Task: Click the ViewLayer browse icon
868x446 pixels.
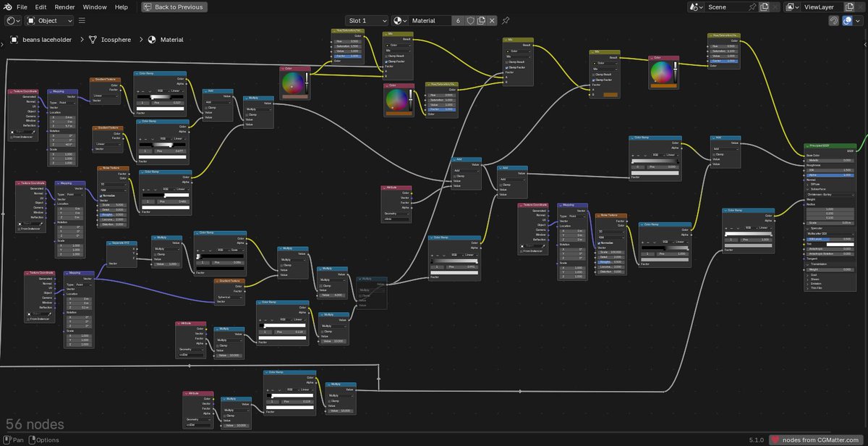Action: [792, 7]
